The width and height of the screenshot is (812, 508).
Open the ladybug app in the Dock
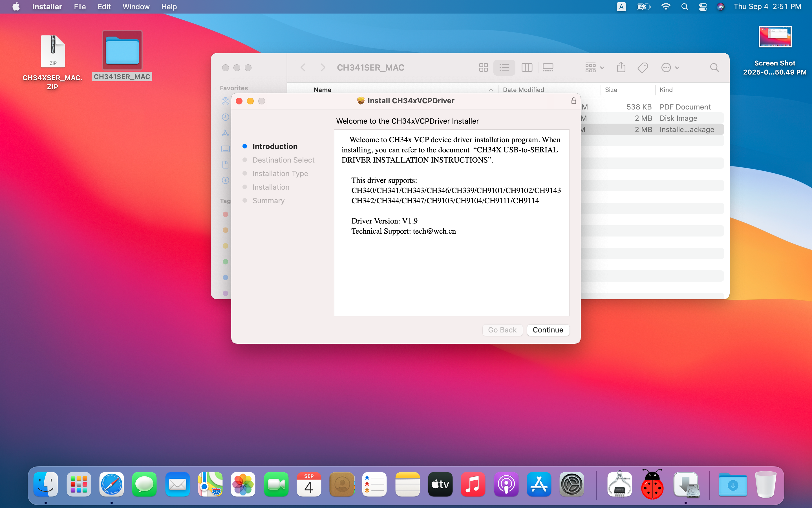pyautogui.click(x=652, y=484)
